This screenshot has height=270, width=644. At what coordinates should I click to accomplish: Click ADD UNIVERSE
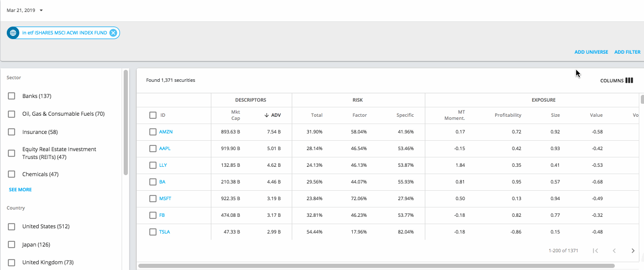[x=591, y=52]
